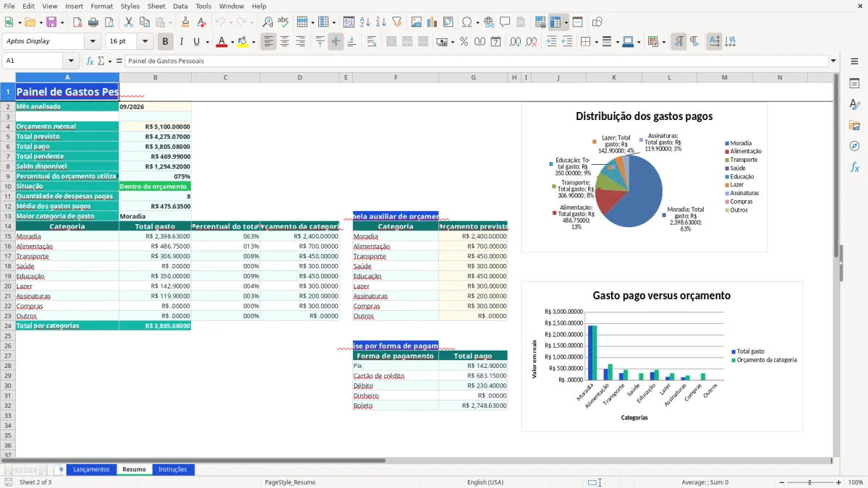868x488 pixels.
Task: Open the font name dropdown
Action: (x=92, y=42)
